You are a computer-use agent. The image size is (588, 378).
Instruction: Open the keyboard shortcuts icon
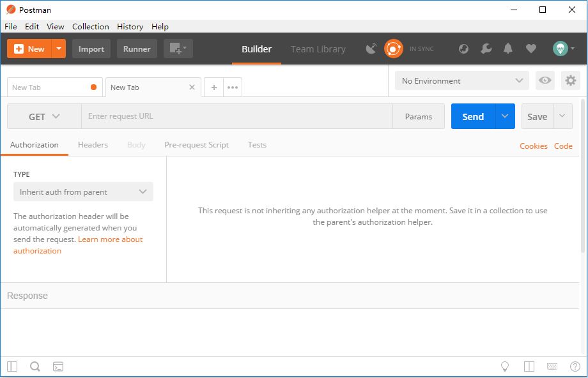[x=552, y=367]
